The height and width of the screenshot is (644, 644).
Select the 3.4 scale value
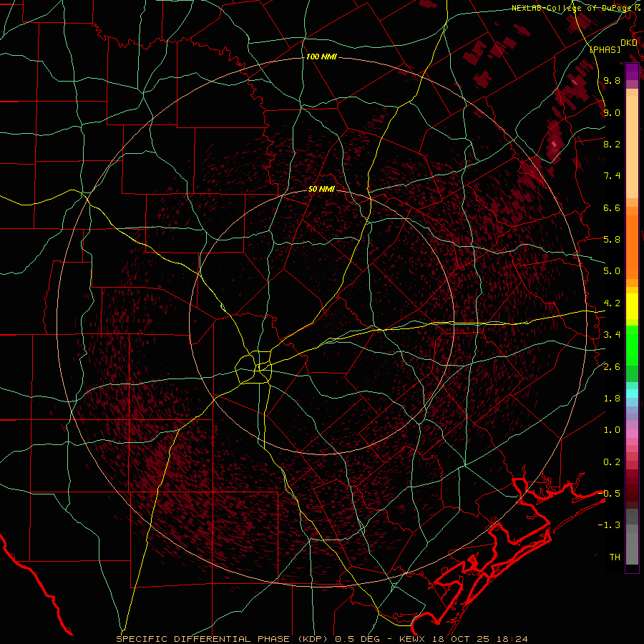[x=612, y=335]
